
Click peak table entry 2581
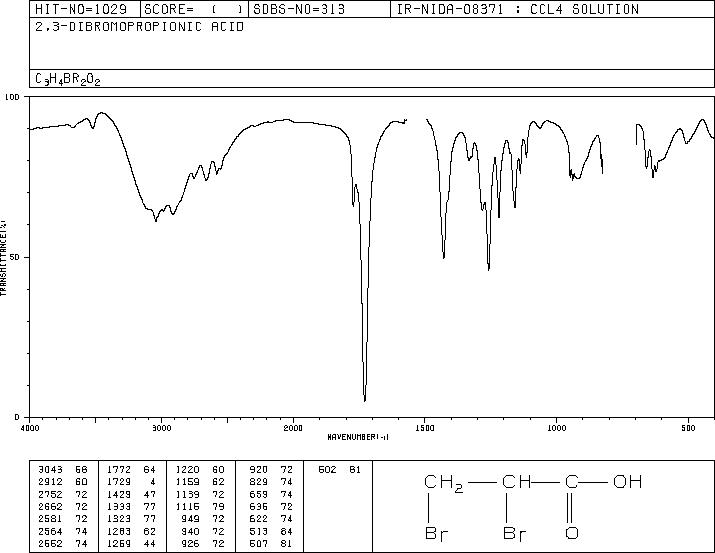[x=50, y=519]
